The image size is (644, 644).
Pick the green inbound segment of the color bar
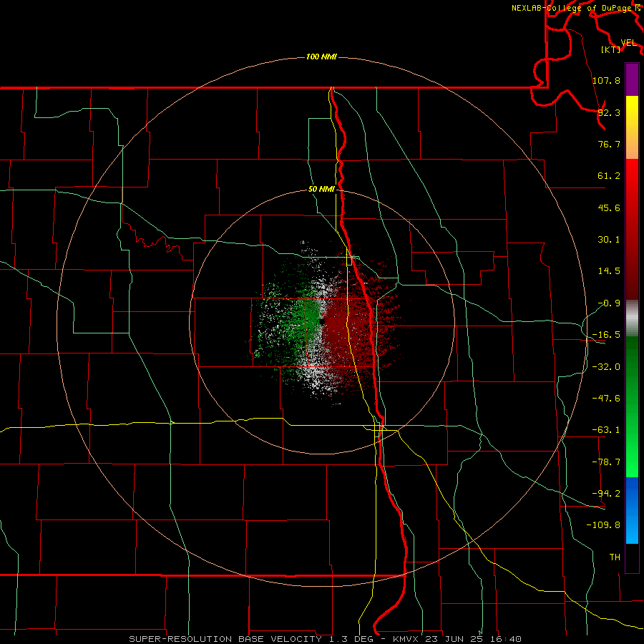tap(632, 406)
